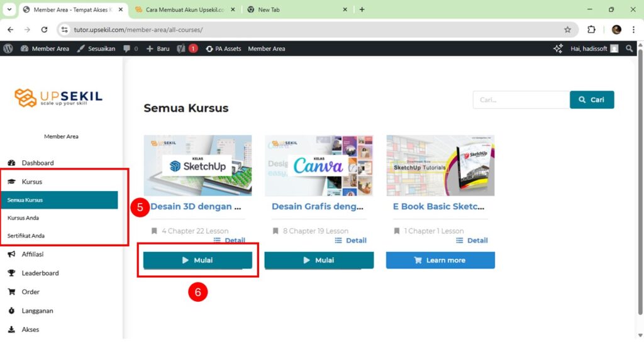Click Learn more for E Book Basic SketchUp
The width and height of the screenshot is (644, 362).
point(440,260)
